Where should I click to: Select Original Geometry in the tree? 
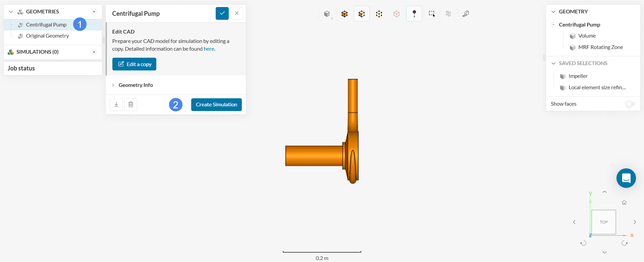pos(47,36)
